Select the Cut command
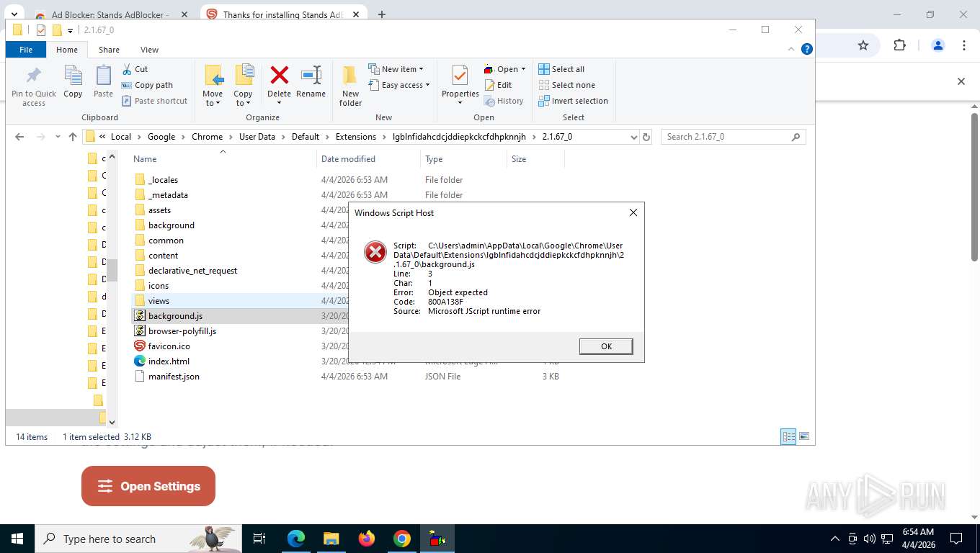 (135, 69)
